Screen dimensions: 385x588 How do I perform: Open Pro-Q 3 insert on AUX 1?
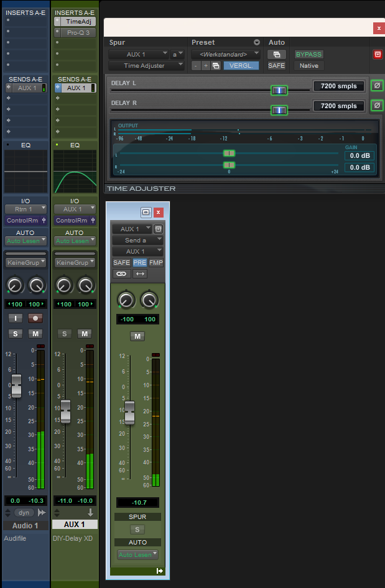[x=78, y=32]
